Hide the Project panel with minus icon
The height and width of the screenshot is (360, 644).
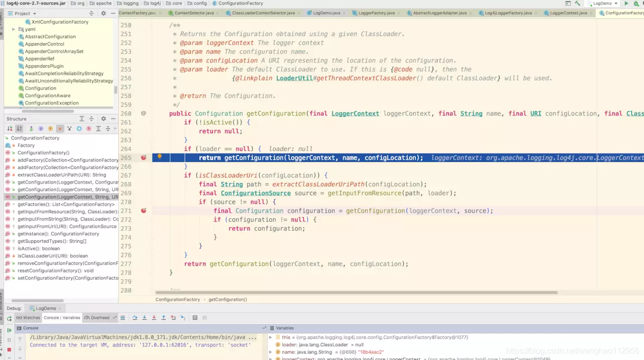(x=113, y=13)
